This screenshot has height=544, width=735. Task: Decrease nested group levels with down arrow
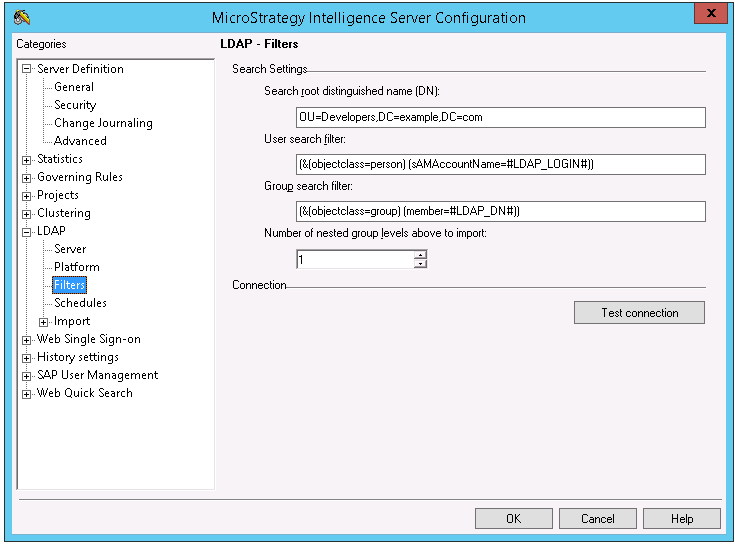(x=420, y=264)
